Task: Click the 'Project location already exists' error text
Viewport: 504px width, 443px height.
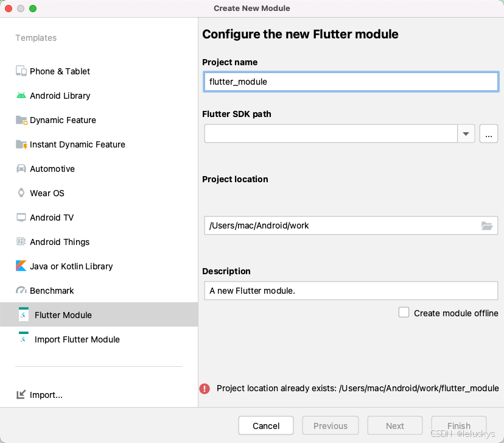Action: [x=357, y=388]
